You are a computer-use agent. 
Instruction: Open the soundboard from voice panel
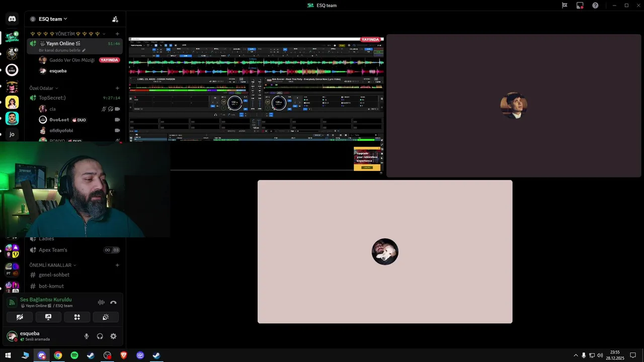[106, 317]
